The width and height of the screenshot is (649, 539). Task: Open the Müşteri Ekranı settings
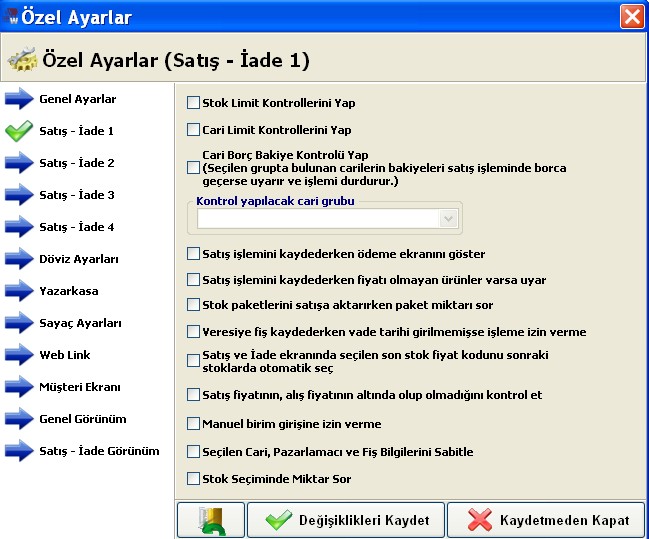80,387
